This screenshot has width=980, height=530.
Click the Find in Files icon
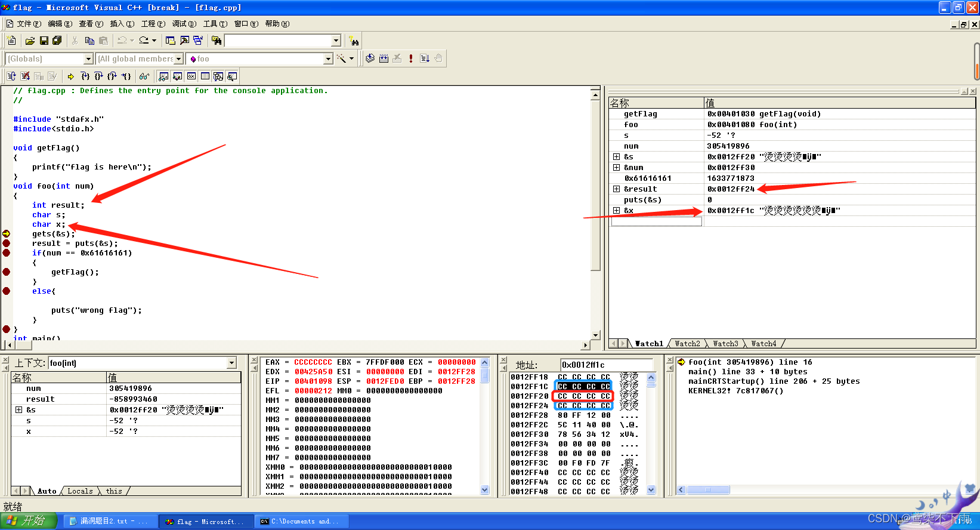pyautogui.click(x=217, y=41)
